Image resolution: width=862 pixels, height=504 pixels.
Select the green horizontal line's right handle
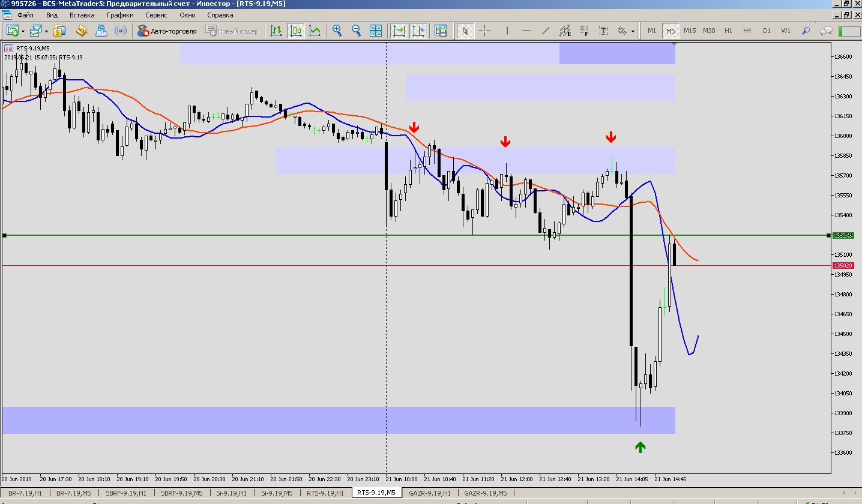tap(829, 235)
